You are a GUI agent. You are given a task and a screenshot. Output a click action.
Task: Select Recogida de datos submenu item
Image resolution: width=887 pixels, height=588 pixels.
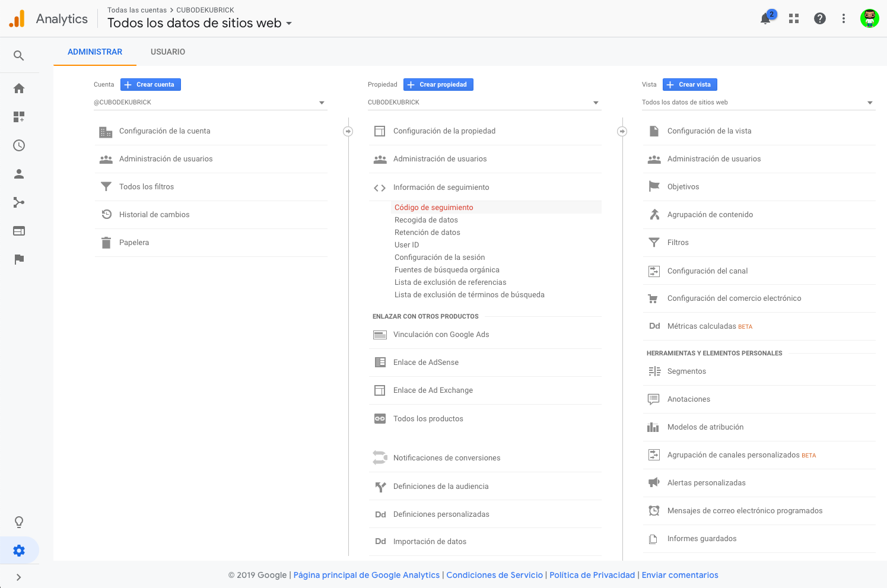point(426,220)
